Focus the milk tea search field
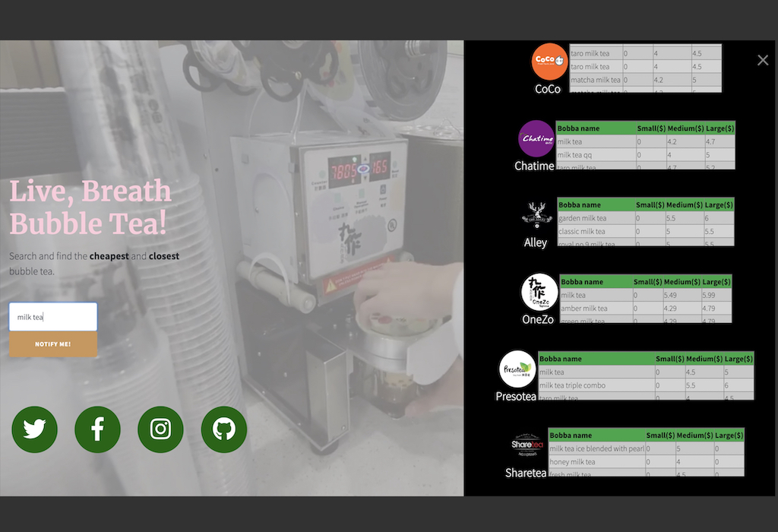Screen dimensions: 778x532 pos(53,317)
